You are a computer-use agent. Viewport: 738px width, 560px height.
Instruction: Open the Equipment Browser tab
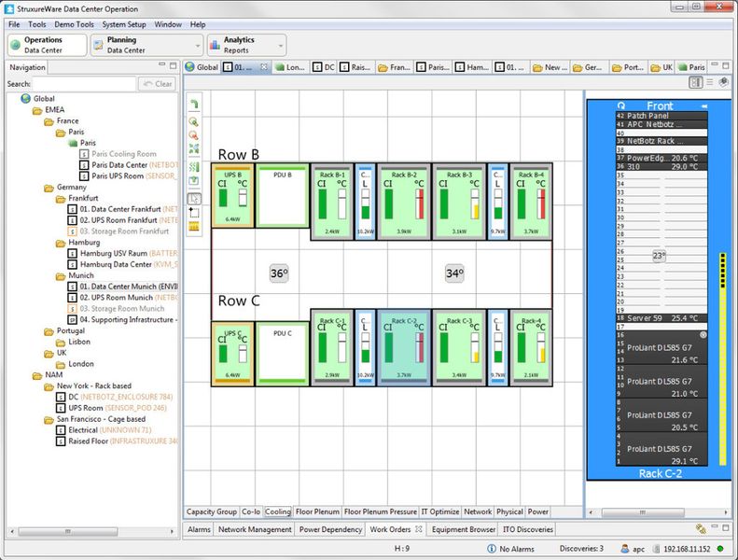464,529
